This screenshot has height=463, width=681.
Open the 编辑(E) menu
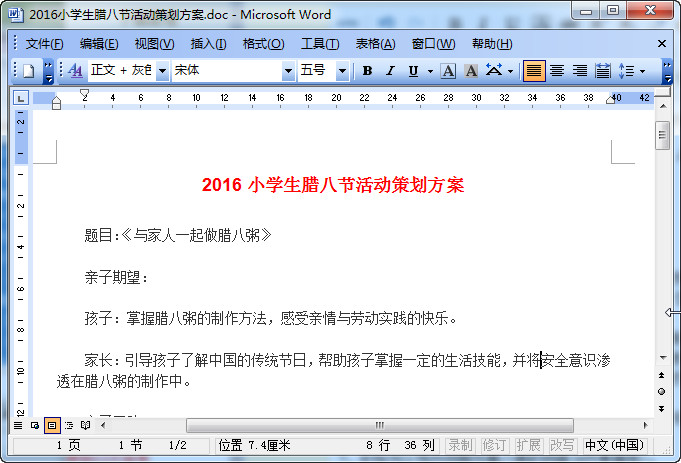pos(99,44)
